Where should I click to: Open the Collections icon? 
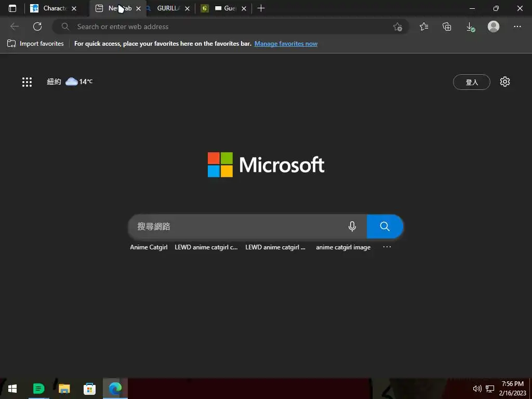pyautogui.click(x=447, y=26)
